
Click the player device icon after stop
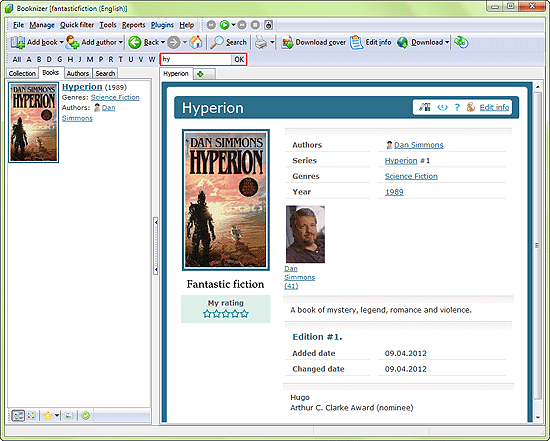click(269, 25)
